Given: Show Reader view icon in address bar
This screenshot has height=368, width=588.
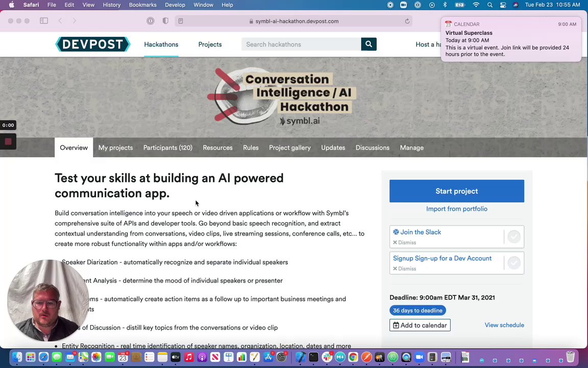Looking at the screenshot, I should 181,21.
